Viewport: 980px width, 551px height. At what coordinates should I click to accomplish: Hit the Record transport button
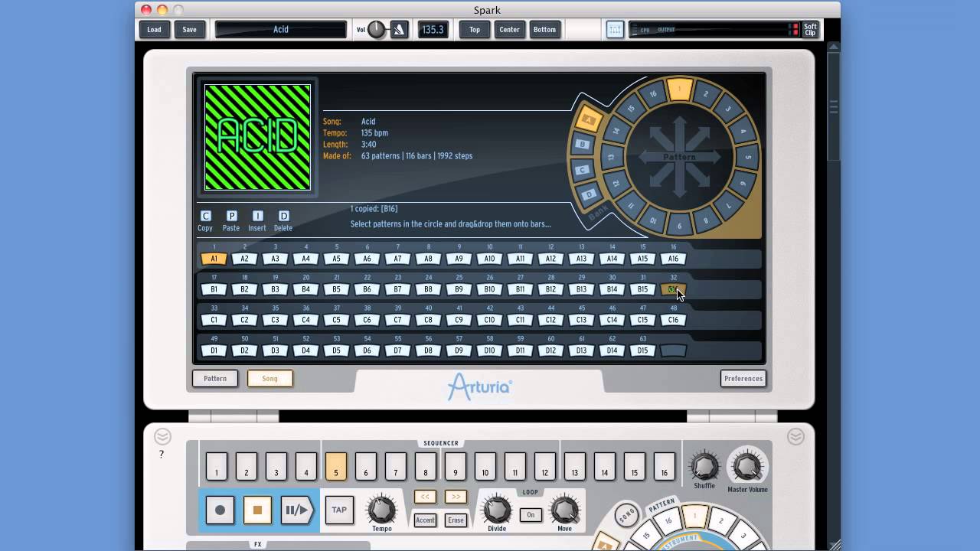220,510
